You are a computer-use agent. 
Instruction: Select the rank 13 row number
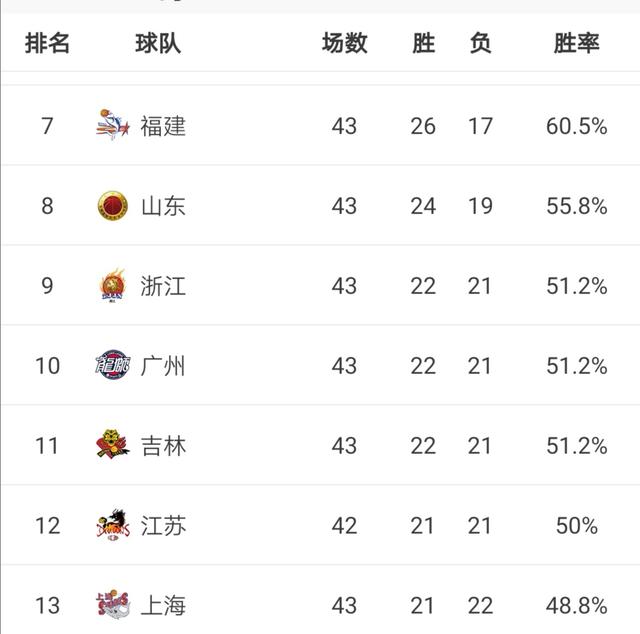pyautogui.click(x=47, y=605)
